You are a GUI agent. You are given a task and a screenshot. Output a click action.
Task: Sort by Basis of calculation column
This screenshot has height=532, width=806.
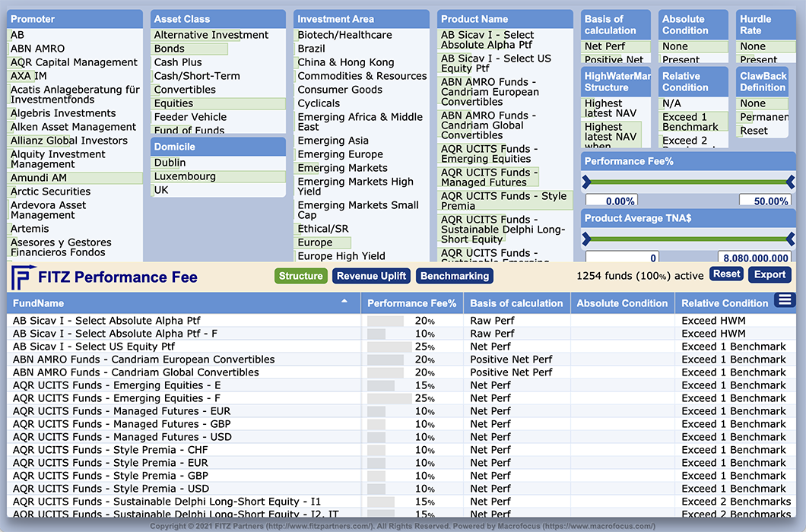[x=516, y=303]
